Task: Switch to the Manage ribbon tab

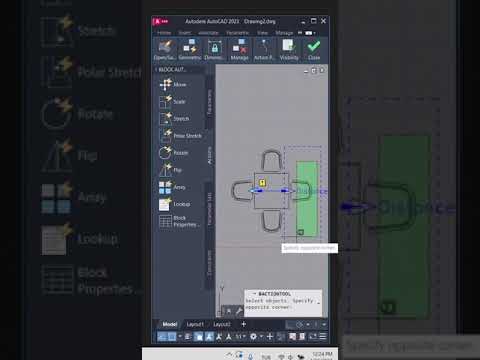Action: coord(284,33)
